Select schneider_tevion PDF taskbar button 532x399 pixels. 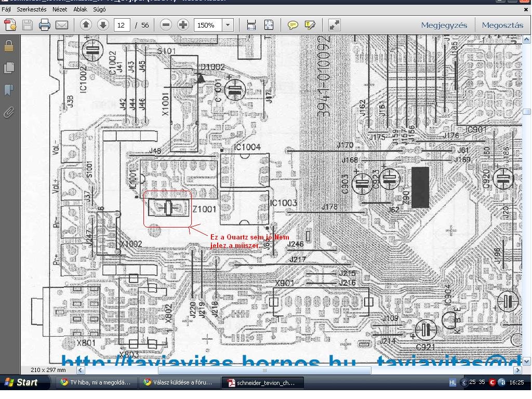[x=262, y=382]
